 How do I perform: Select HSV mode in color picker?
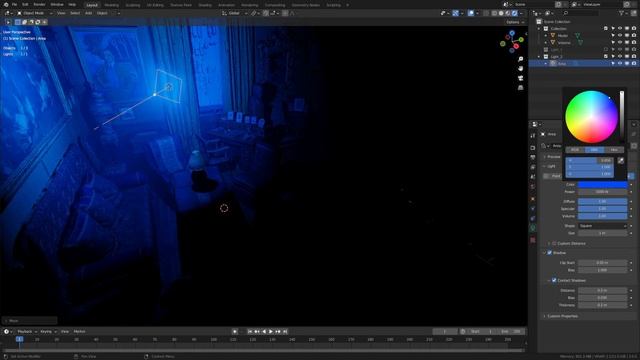[x=594, y=150]
